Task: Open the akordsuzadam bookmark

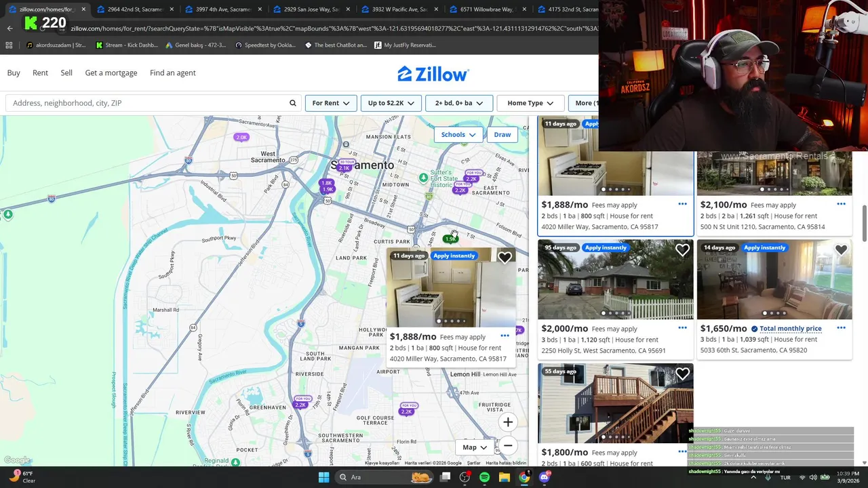Action: (57, 45)
